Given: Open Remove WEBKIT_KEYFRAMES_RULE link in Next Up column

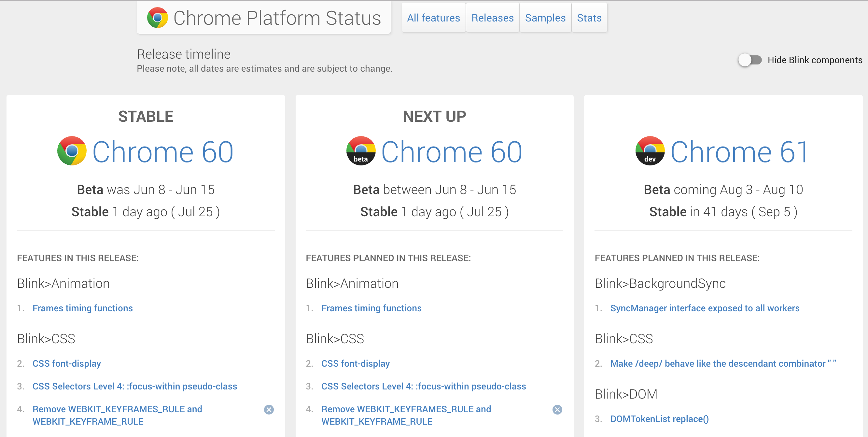Looking at the screenshot, I should point(406,415).
